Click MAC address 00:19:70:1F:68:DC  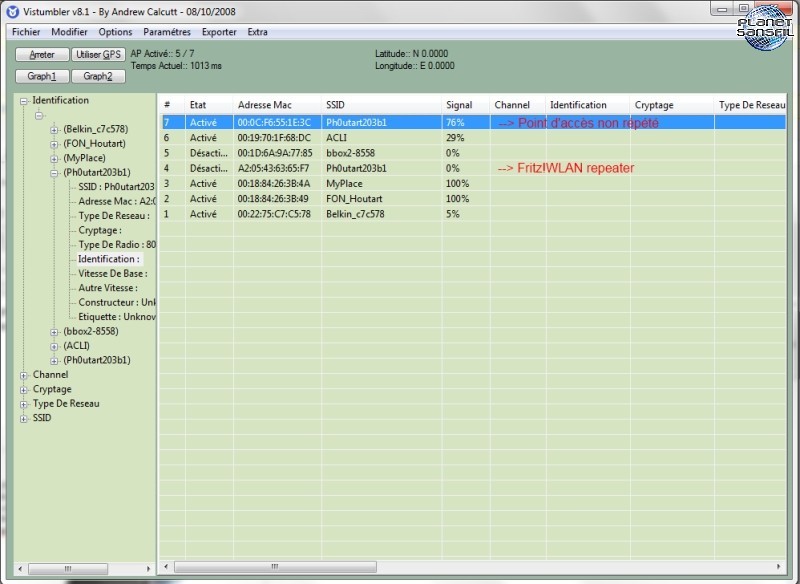click(274, 138)
